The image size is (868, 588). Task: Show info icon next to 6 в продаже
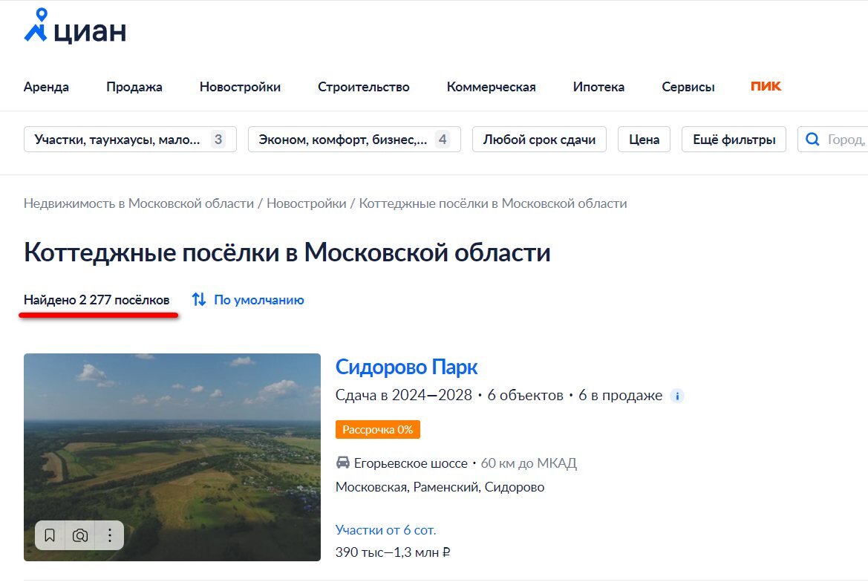pyautogui.click(x=677, y=396)
